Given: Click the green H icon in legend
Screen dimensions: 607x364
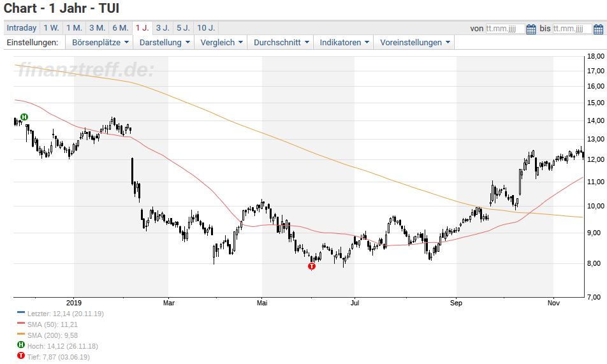Looking at the screenshot, I should (21, 345).
